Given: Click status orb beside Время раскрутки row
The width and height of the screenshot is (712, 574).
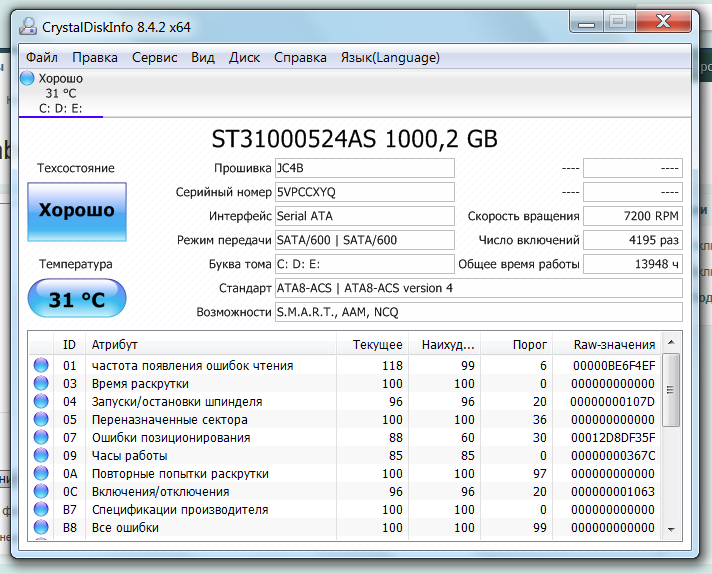Looking at the screenshot, I should (41, 384).
